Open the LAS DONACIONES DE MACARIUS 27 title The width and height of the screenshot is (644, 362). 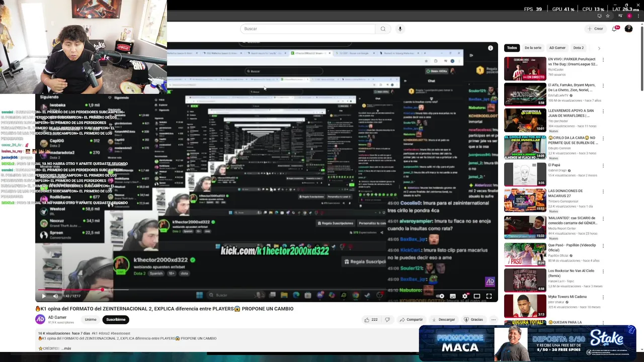[566, 193]
